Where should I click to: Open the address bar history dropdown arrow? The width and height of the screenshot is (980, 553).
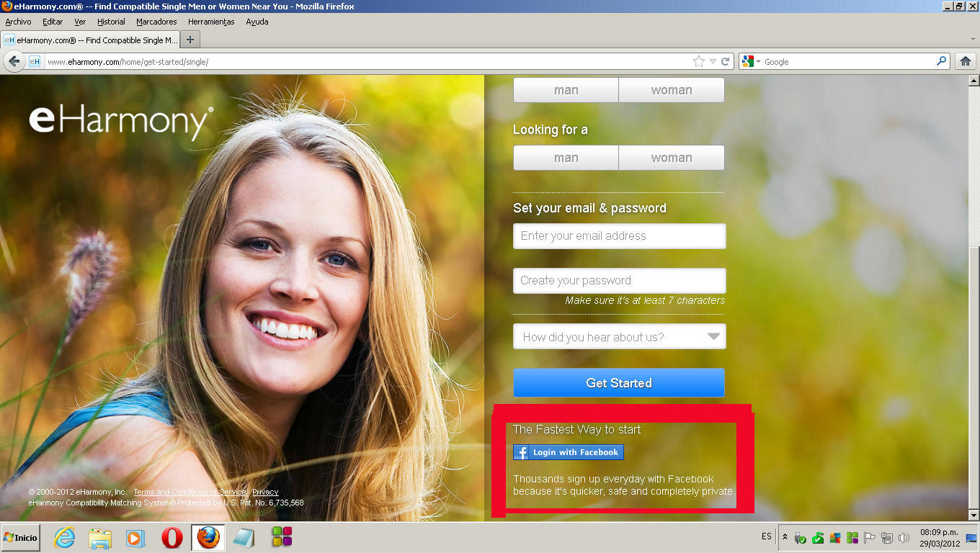coord(713,62)
